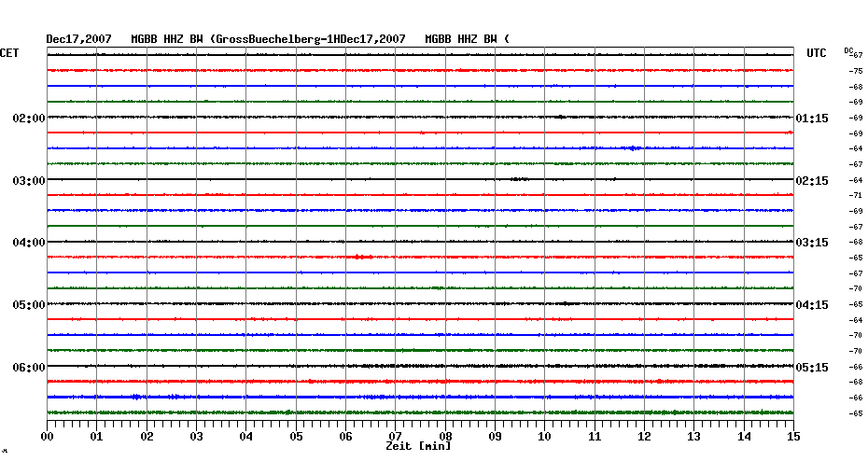This screenshot has width=868, height=461.
Task: Click the 'Zeit [min]' axis title
Action: pyautogui.click(x=418, y=446)
